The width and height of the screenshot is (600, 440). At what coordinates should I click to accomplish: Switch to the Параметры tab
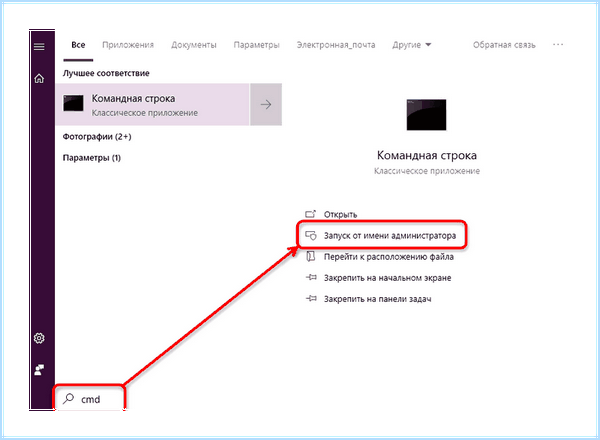click(x=256, y=45)
